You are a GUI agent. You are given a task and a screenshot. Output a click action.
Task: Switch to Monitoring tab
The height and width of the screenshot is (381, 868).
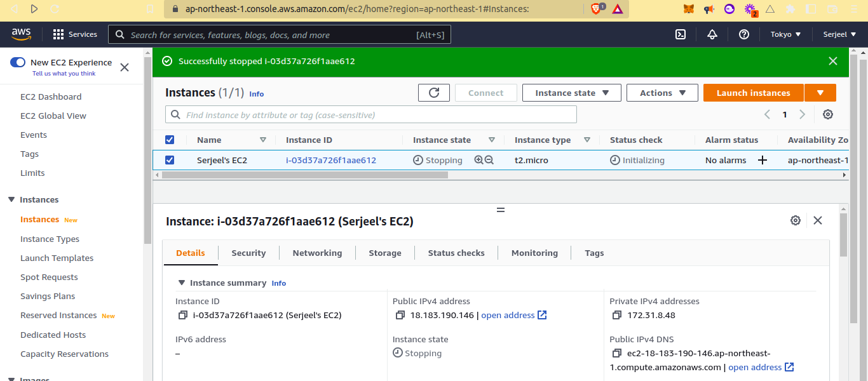[534, 253]
